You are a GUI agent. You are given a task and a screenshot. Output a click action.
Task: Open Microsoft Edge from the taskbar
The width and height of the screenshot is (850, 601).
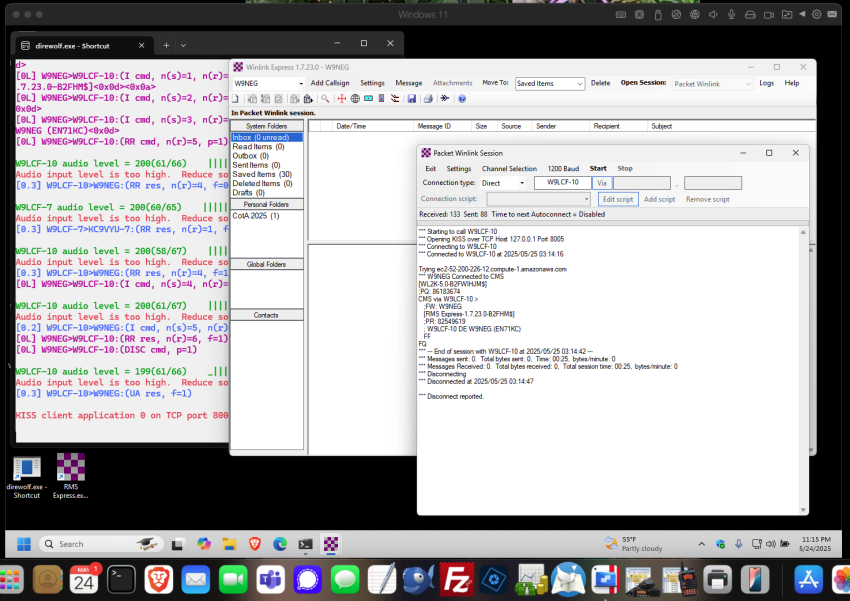pyautogui.click(x=280, y=544)
